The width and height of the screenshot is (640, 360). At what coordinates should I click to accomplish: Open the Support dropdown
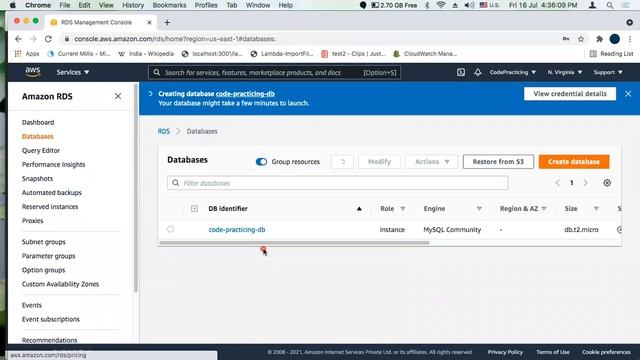[x=608, y=72]
